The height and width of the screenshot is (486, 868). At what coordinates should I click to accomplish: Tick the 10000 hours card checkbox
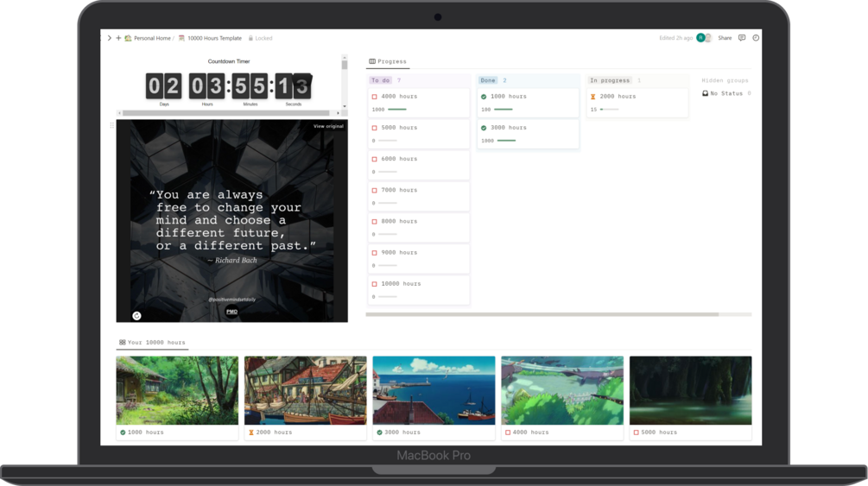[374, 284]
